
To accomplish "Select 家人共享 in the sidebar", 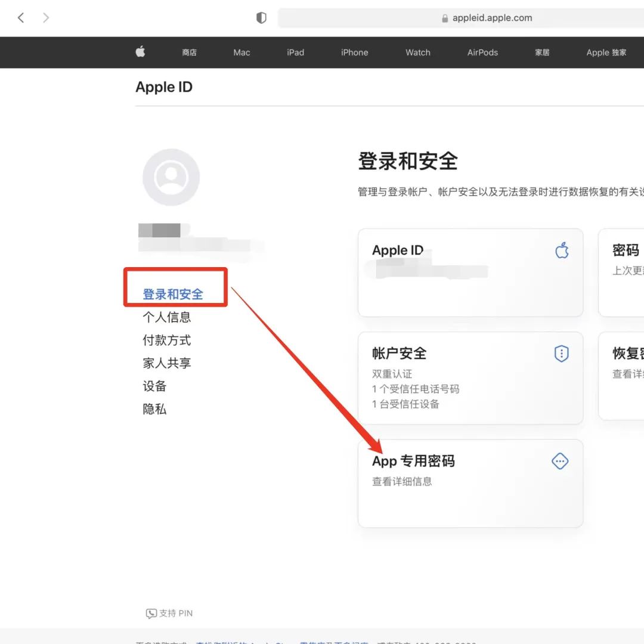I will coord(167,363).
